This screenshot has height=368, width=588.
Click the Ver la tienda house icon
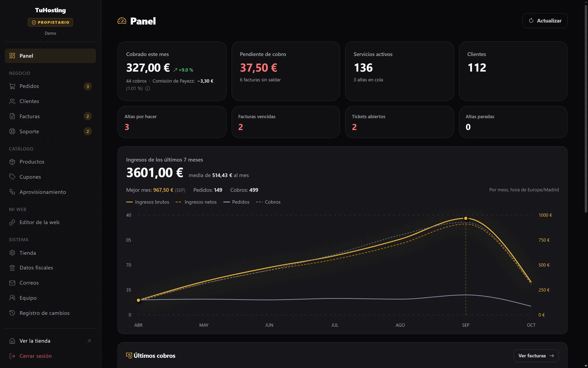(12, 341)
